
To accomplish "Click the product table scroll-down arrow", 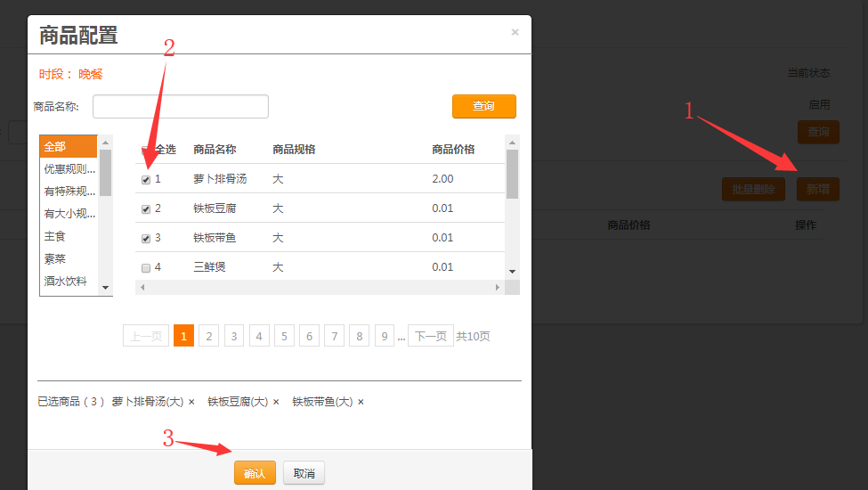I will (x=512, y=272).
